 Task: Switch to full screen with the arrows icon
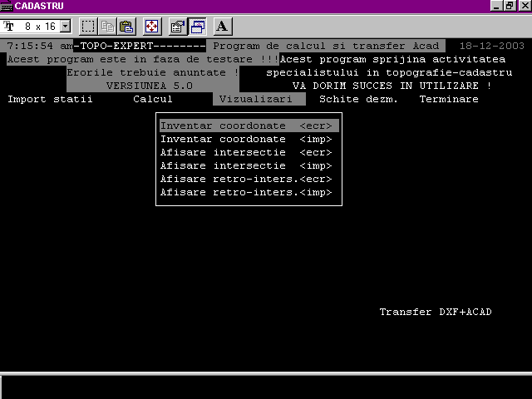point(151,27)
